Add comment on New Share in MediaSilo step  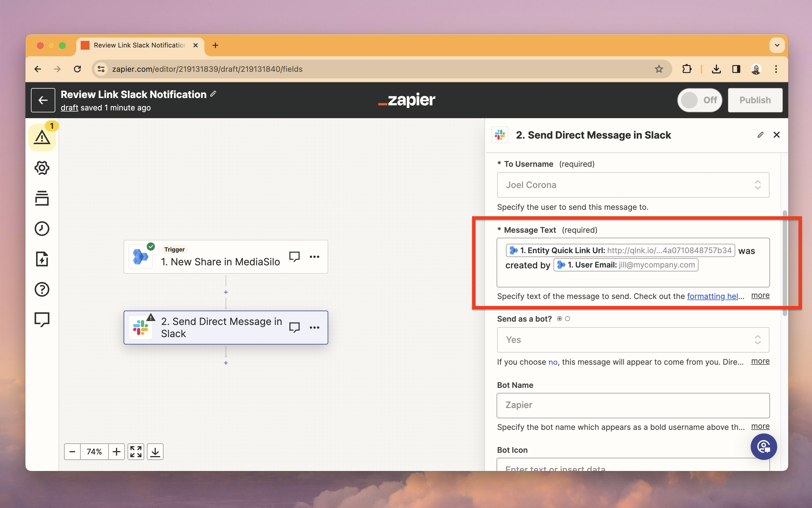(x=294, y=257)
